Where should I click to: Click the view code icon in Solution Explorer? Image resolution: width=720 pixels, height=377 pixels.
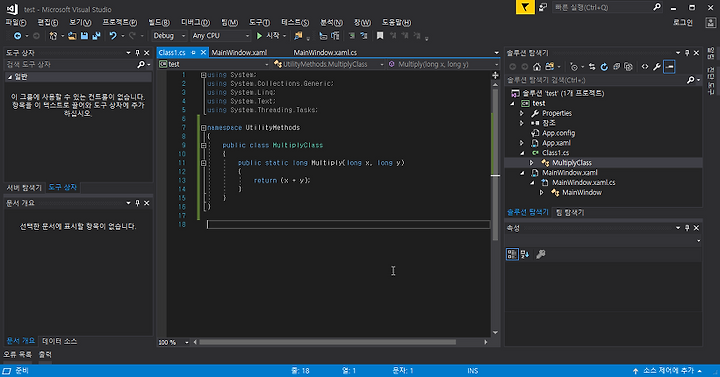tap(645, 67)
